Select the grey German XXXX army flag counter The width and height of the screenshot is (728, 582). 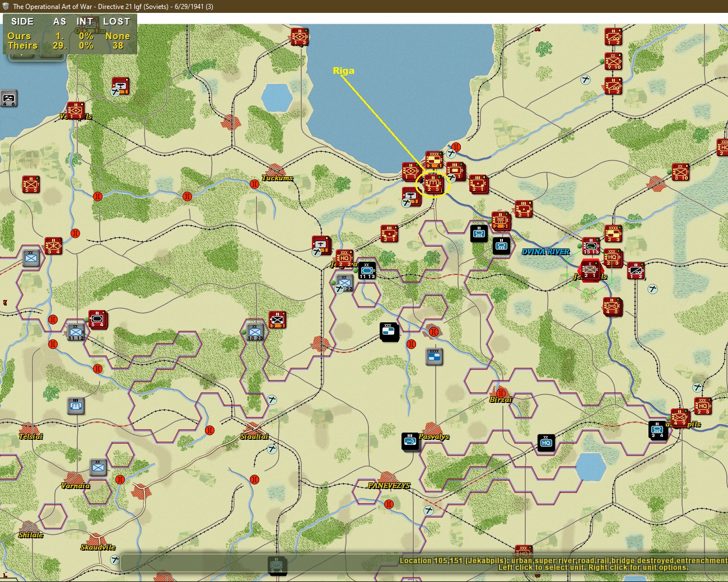[434, 356]
